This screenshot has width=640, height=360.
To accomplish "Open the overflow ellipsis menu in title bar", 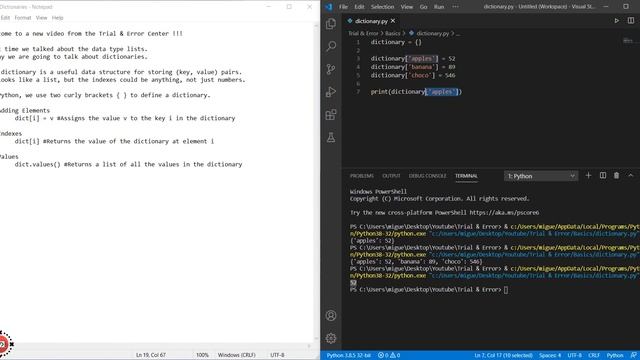I will coord(455,7).
